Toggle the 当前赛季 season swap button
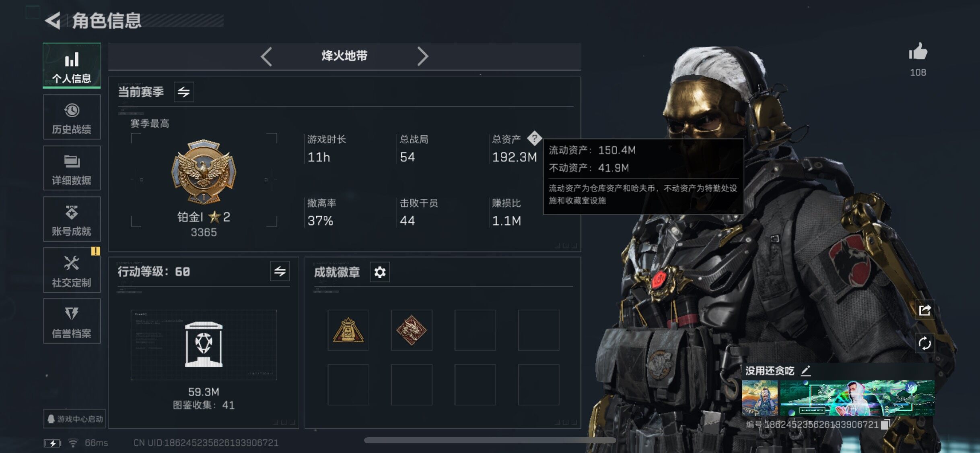This screenshot has width=980, height=453. 184,92
